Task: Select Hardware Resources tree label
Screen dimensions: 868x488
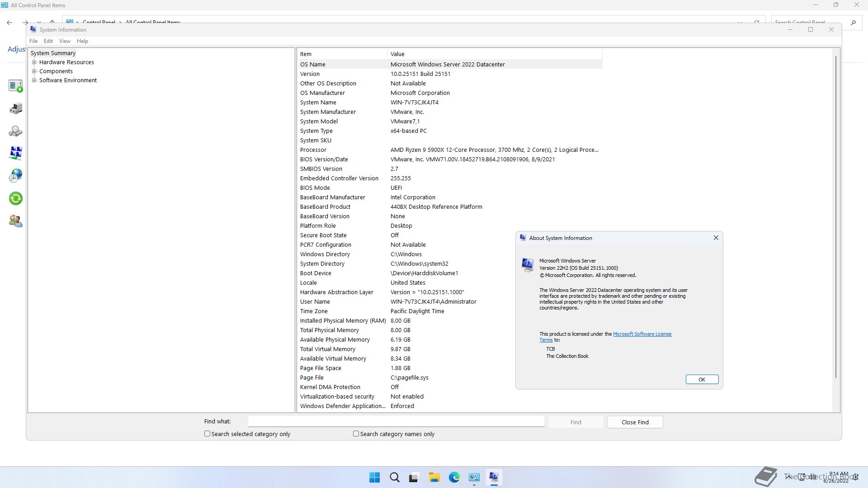Action: pos(66,62)
